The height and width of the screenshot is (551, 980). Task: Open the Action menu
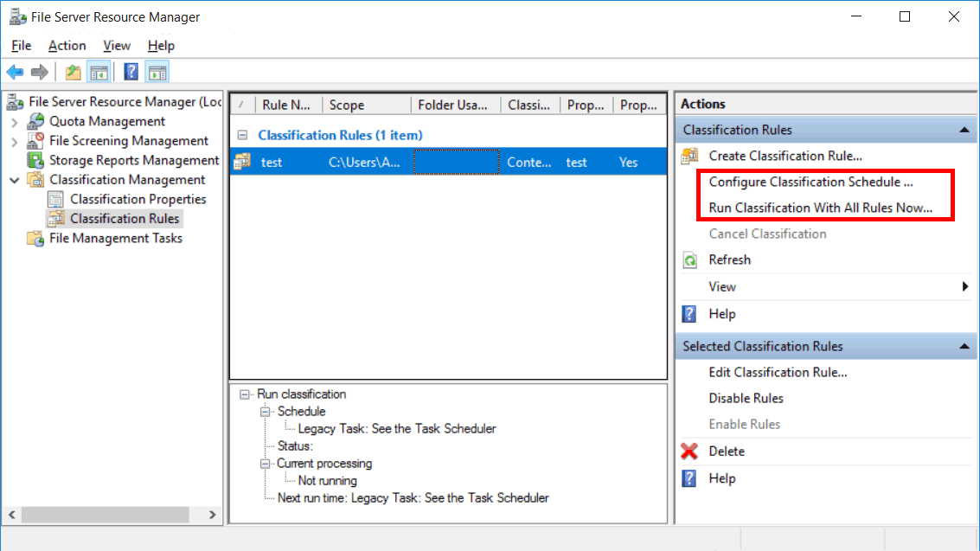tap(67, 46)
